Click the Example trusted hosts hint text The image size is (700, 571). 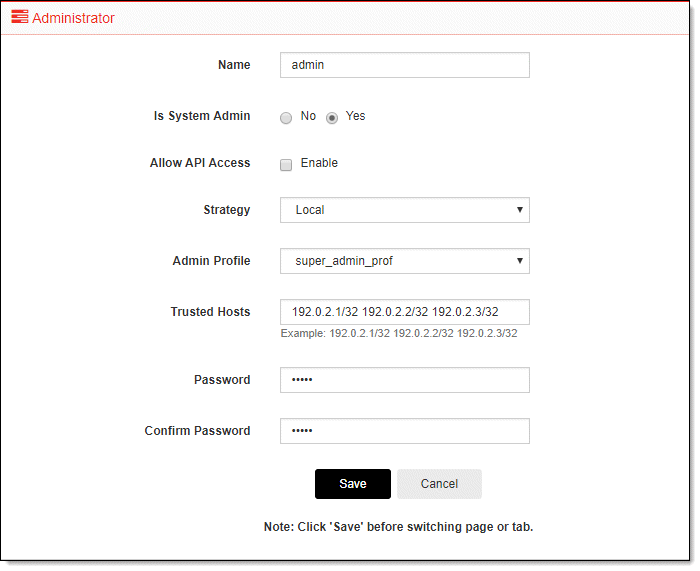point(399,333)
